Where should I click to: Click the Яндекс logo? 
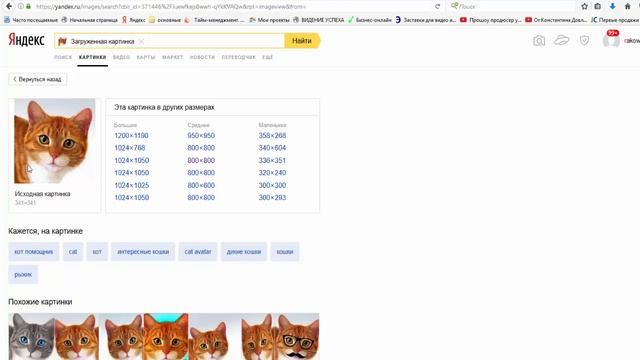click(26, 40)
